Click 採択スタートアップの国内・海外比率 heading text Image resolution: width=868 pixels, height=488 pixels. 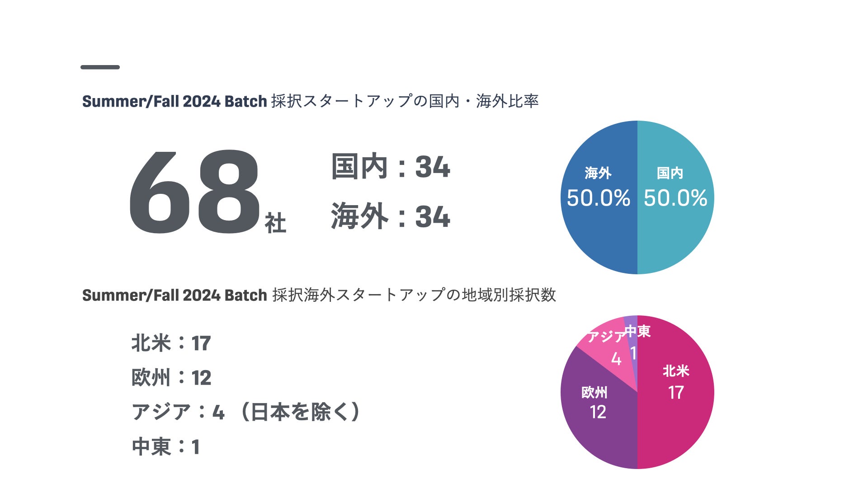point(405,101)
